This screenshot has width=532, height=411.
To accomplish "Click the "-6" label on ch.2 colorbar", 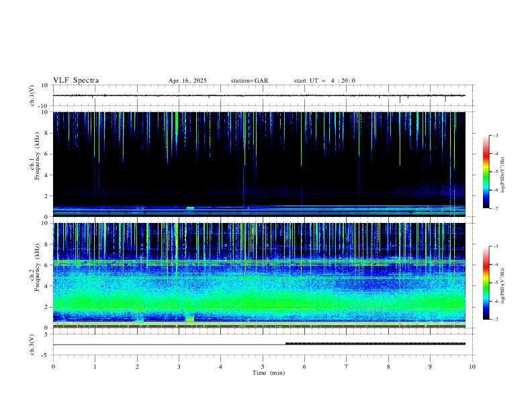I will pos(496,301).
